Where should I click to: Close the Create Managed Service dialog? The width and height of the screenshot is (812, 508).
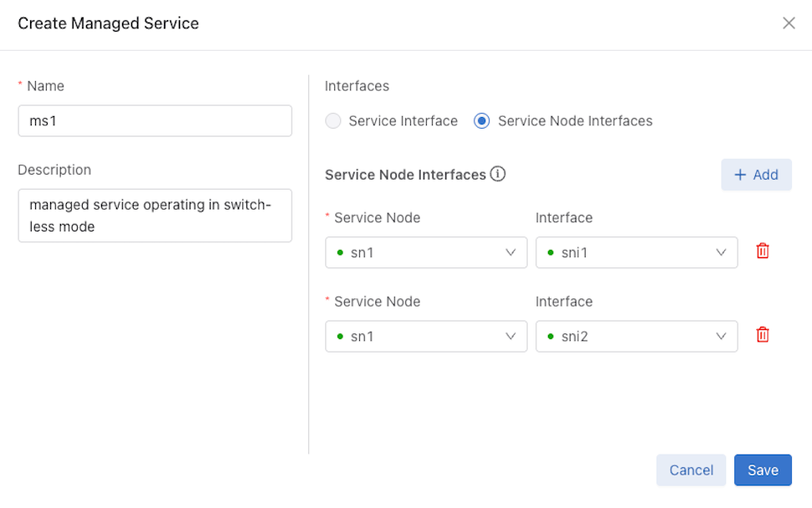pyautogui.click(x=789, y=23)
